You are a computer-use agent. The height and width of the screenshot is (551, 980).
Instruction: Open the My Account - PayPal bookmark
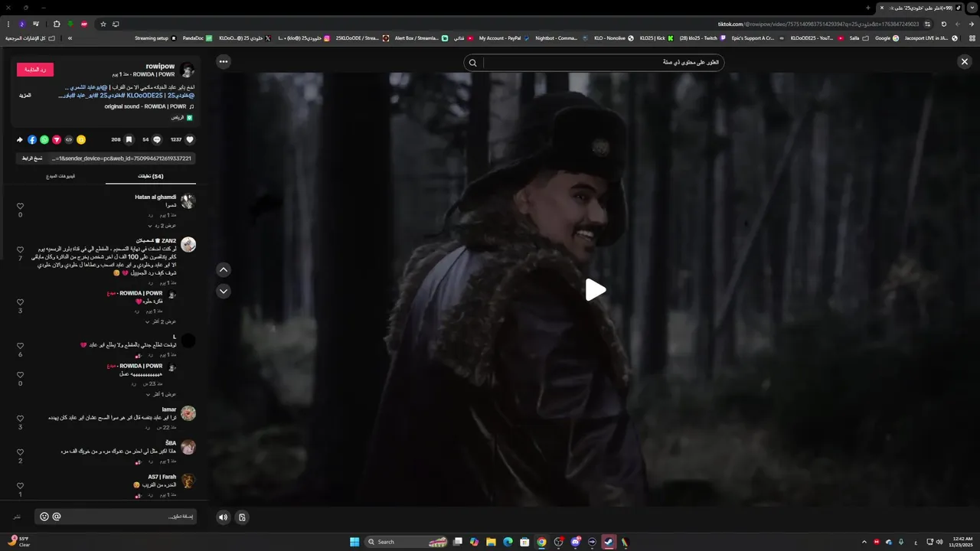pos(504,37)
